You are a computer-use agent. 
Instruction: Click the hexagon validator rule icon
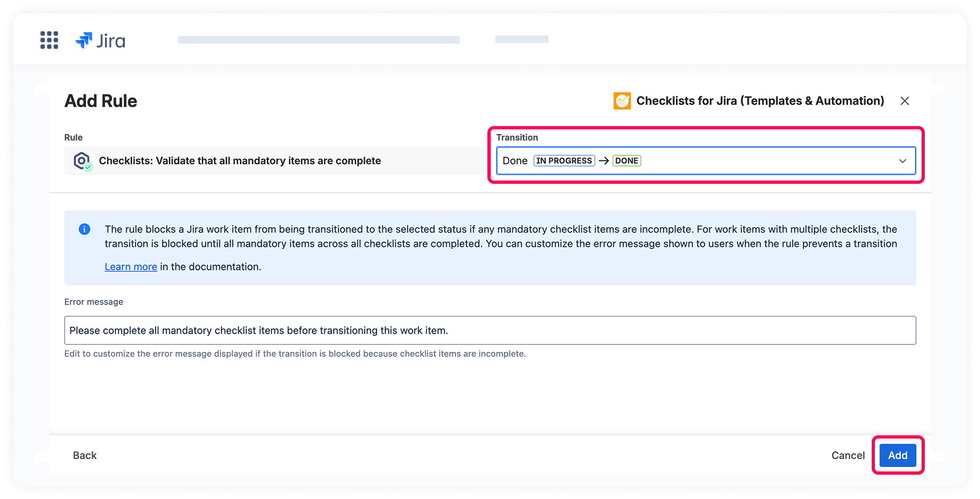tap(82, 161)
